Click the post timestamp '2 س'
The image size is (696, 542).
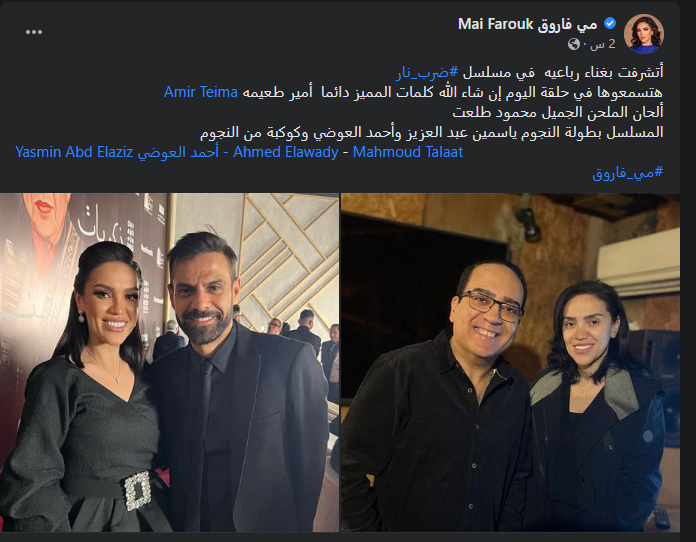[x=605, y=44]
